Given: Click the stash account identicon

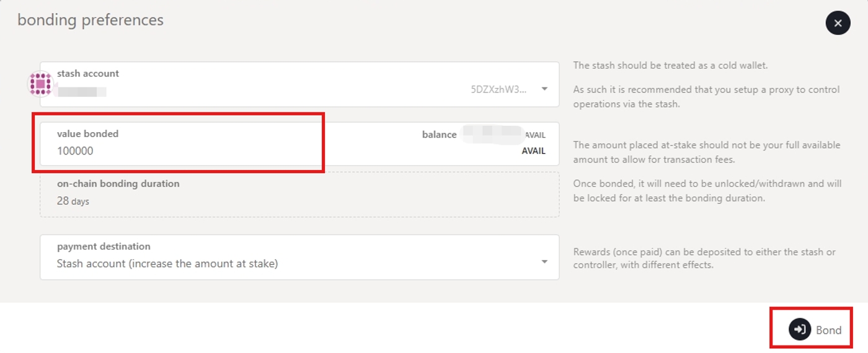Looking at the screenshot, I should coord(40,84).
